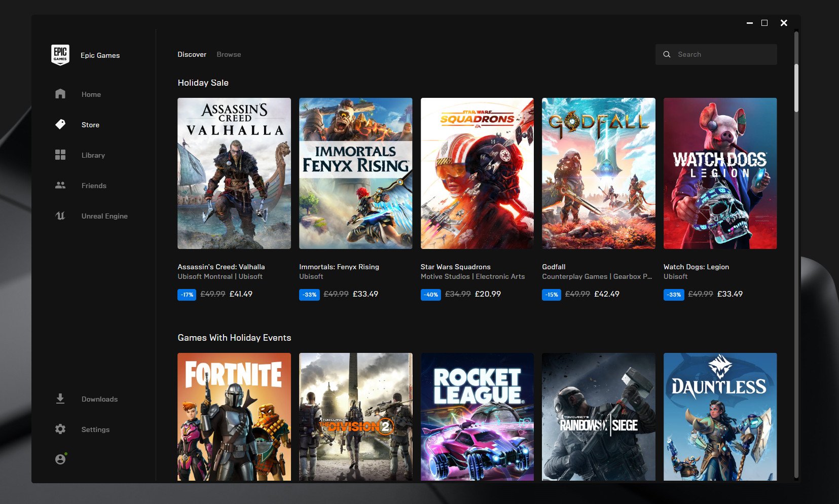
Task: Open Home via the house icon
Action: coord(60,94)
